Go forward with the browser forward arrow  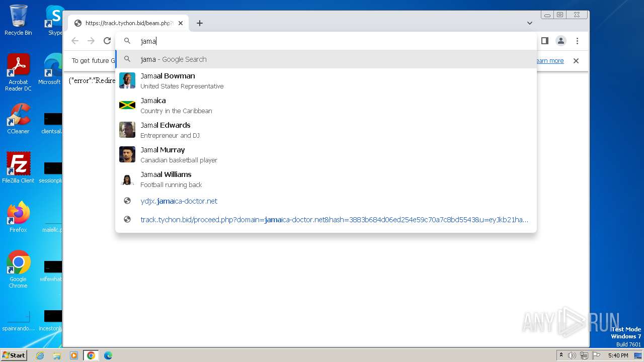[91, 41]
